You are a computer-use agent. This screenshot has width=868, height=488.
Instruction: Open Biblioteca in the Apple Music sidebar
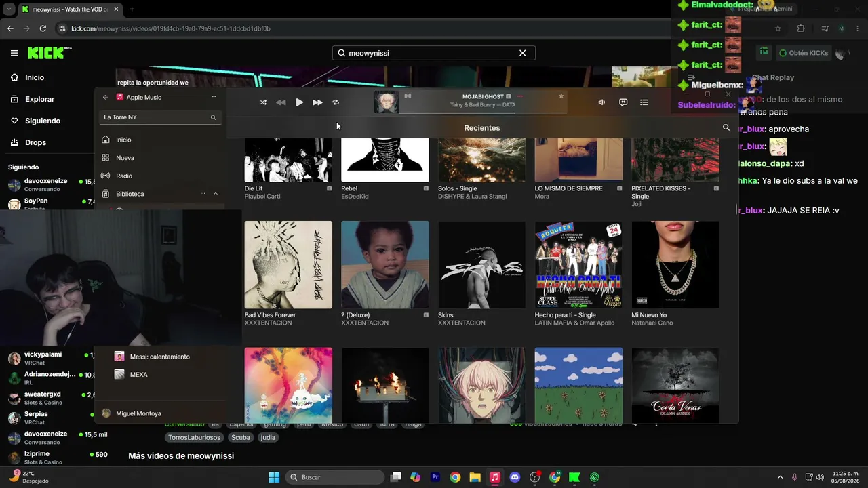tap(130, 194)
